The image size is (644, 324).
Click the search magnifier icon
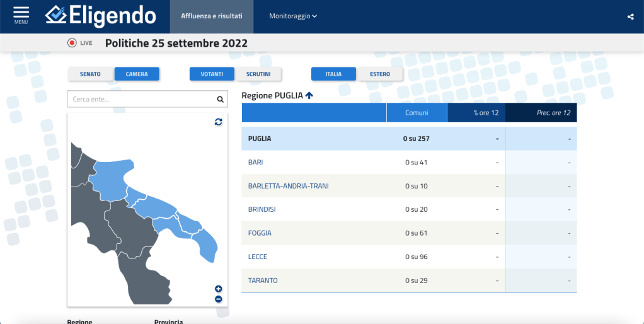[x=220, y=99]
